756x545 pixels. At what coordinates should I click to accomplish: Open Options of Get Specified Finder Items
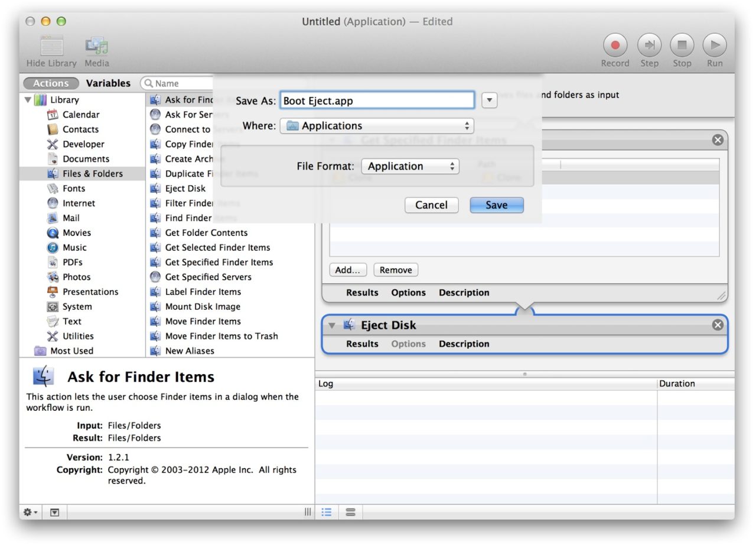coord(408,293)
